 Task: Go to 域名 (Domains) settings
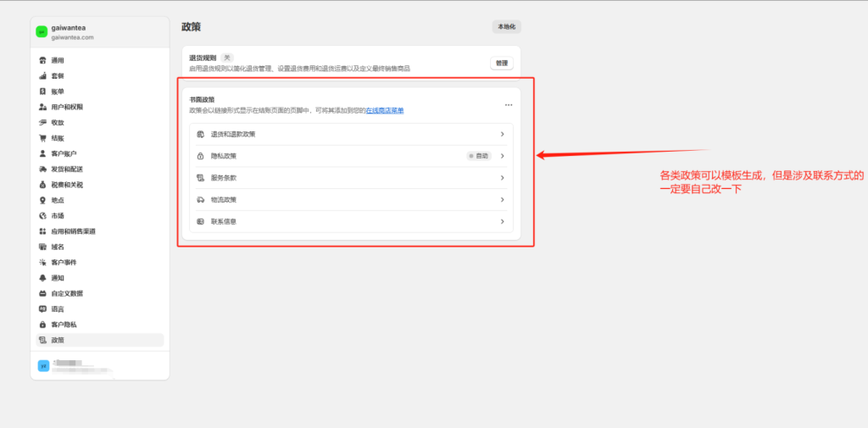(58, 247)
